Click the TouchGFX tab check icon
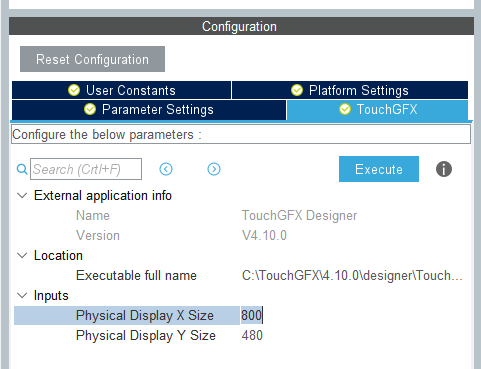Viewport: 481px width, 369px height. [x=345, y=109]
